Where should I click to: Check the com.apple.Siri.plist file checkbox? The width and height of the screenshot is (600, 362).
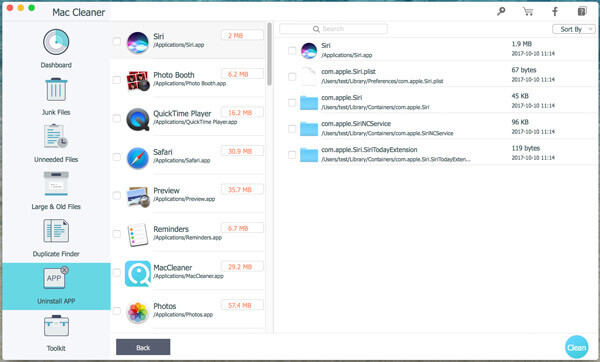(x=292, y=77)
